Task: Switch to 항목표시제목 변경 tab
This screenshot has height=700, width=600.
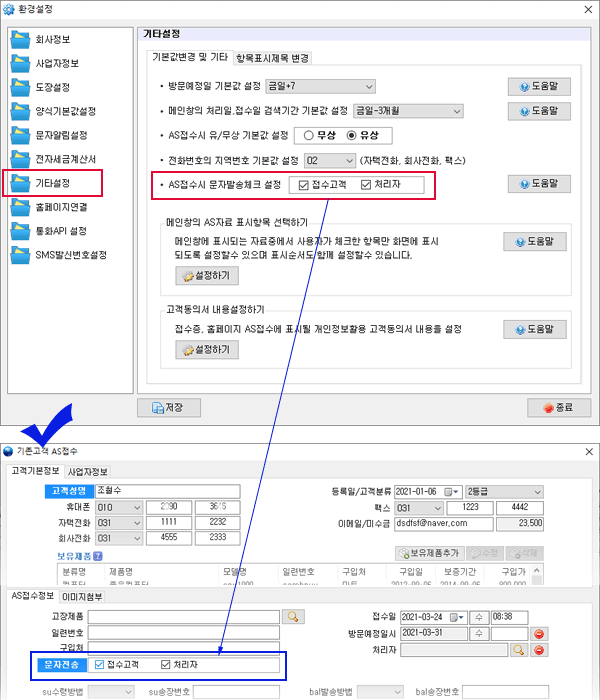Action: (x=272, y=58)
